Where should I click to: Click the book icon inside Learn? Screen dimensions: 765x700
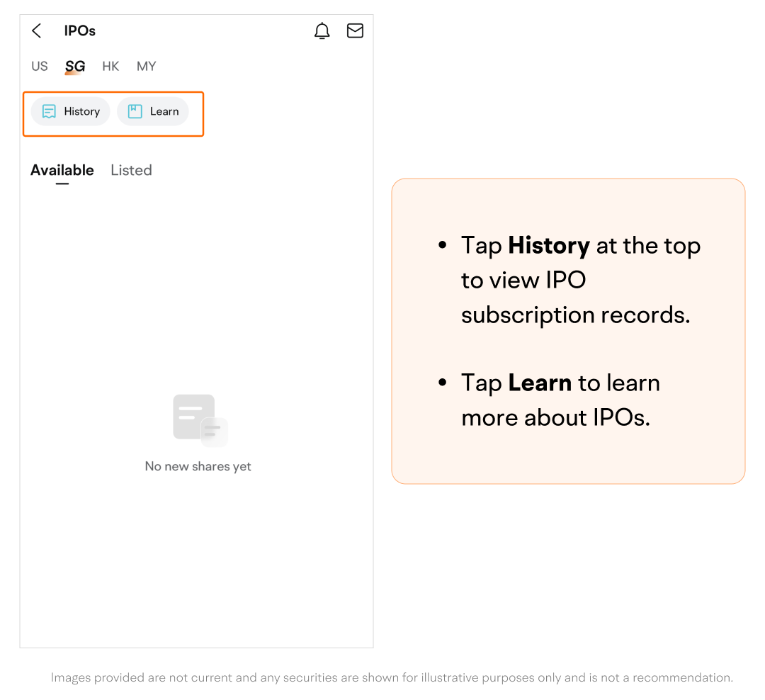(x=135, y=111)
